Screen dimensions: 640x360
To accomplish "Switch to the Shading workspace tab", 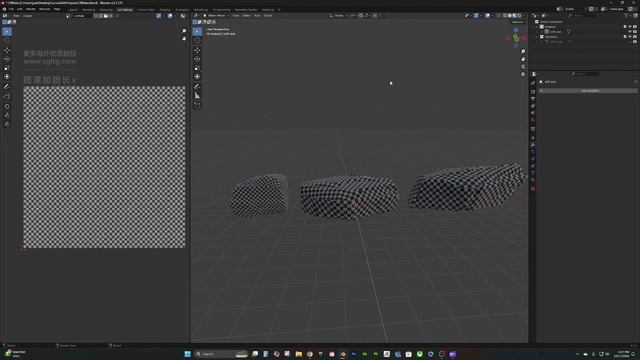I will (165, 9).
